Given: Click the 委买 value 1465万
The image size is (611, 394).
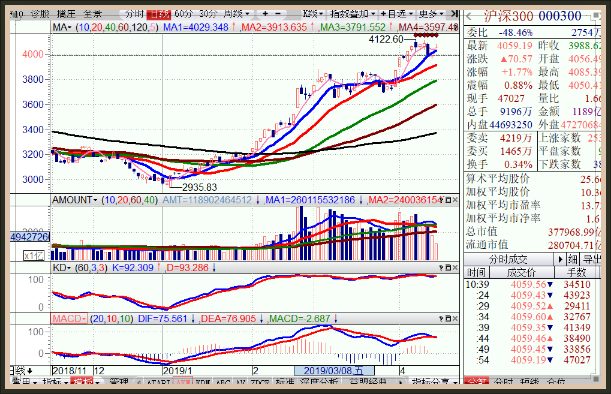Looking at the screenshot, I should pos(516,151).
